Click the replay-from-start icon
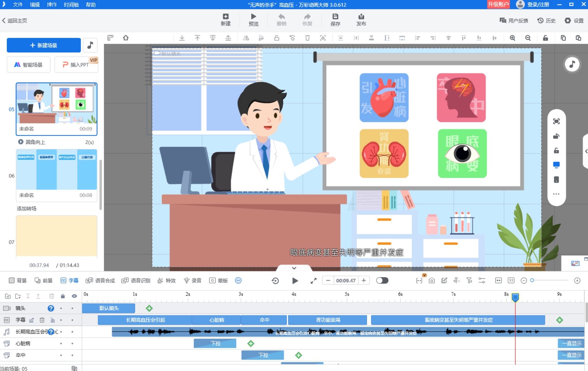Image resolution: width=588 pixels, height=371 pixels. pos(275,281)
